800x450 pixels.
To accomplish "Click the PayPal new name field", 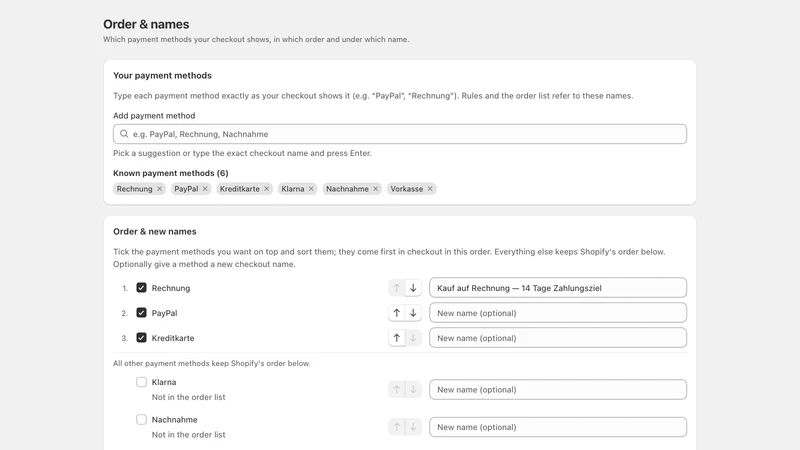I will [x=558, y=313].
